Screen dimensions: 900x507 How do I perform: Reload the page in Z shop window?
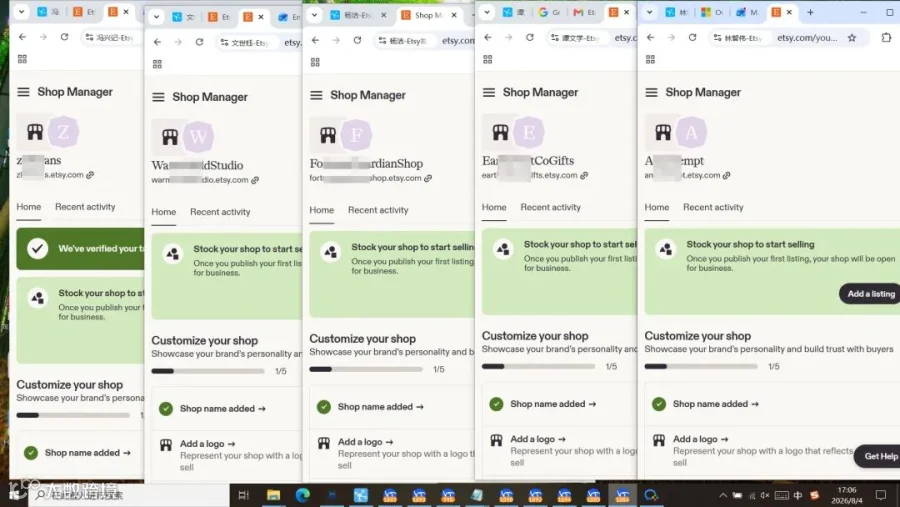(64, 37)
